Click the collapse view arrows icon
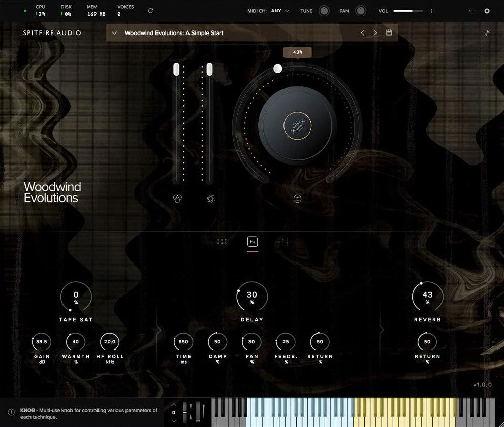The height and width of the screenshot is (427, 504). click(487, 33)
